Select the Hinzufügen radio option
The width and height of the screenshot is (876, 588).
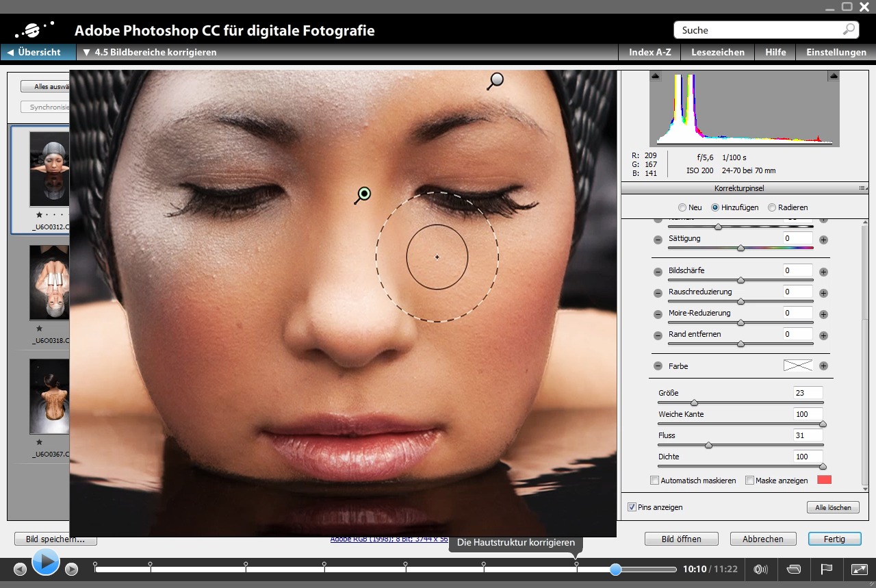click(x=715, y=207)
